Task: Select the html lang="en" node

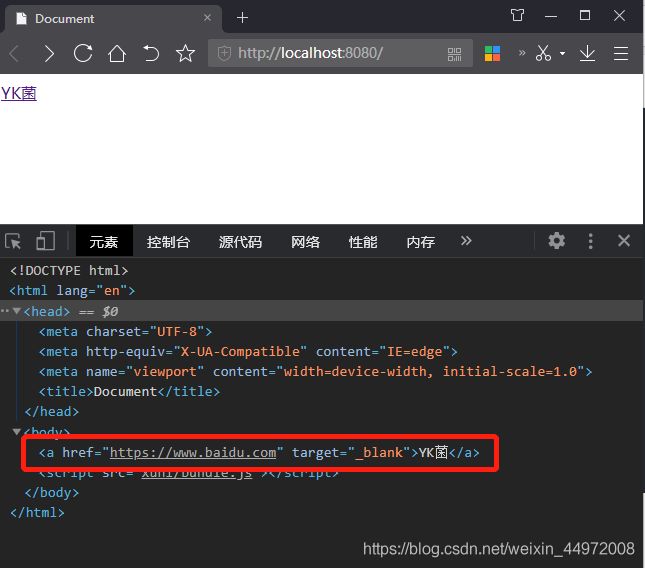Action: [72, 290]
